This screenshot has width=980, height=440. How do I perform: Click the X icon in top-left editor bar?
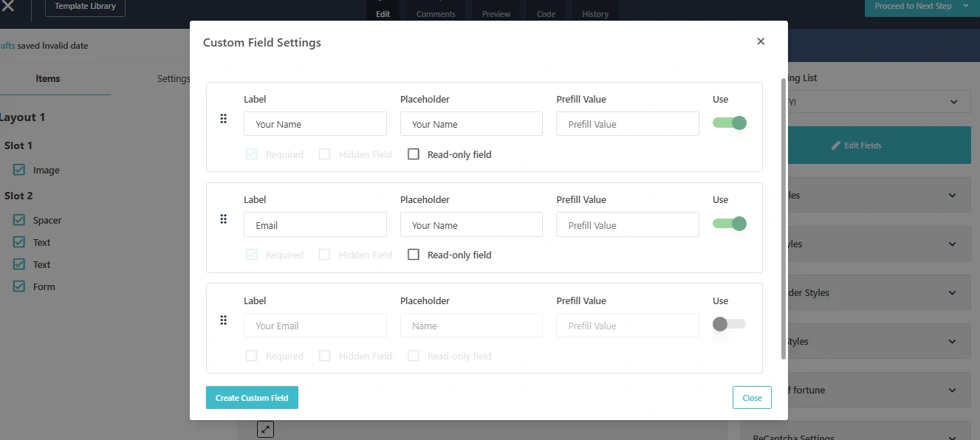(8, 6)
